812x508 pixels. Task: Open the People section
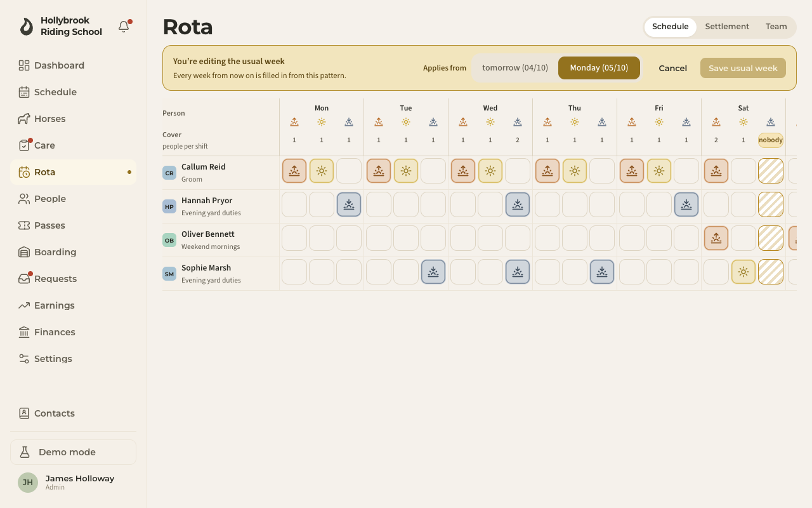click(x=73, y=199)
